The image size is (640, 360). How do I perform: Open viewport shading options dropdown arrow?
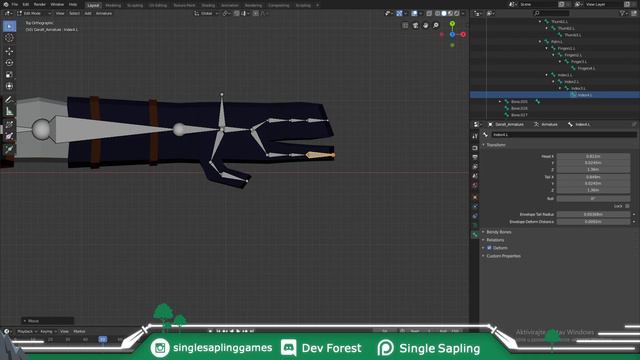pyautogui.click(x=463, y=13)
